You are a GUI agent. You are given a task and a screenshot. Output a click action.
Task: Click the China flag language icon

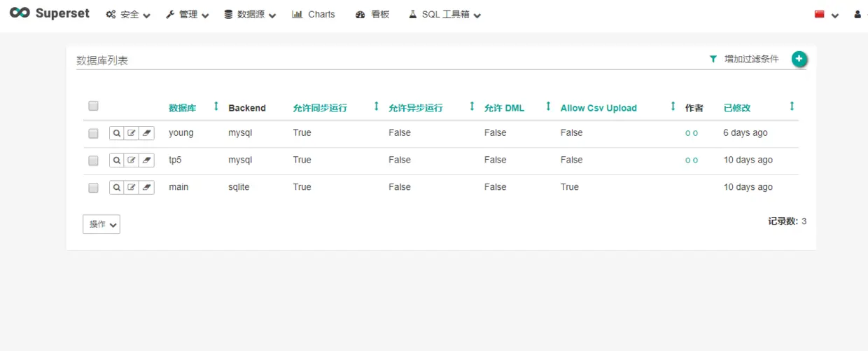pos(820,14)
